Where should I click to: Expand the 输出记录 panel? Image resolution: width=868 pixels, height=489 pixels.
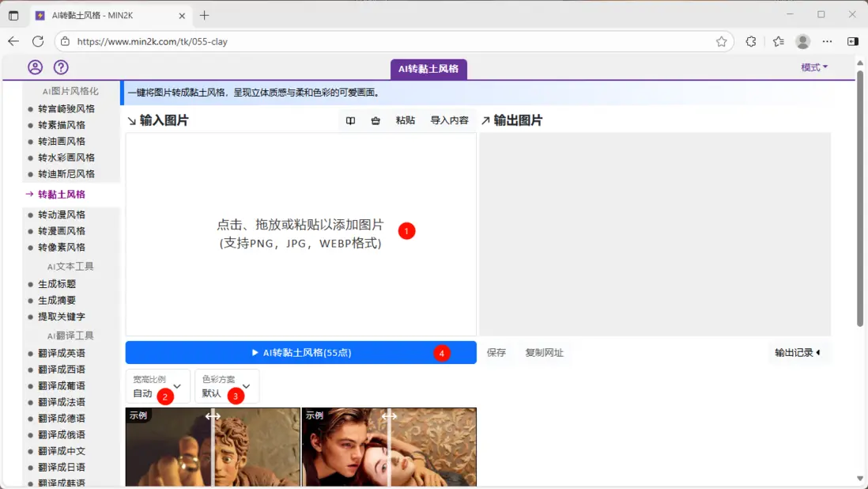[798, 353]
